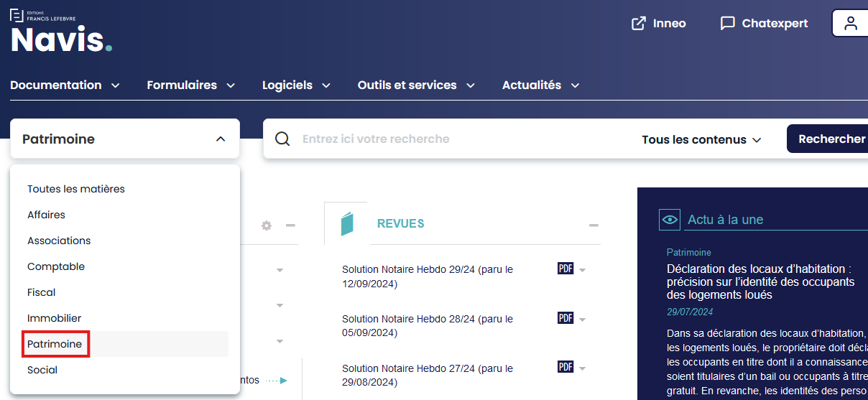Open PDF of Solution Notaire Hebdo 28/24
The height and width of the screenshot is (400, 868).
(565, 318)
